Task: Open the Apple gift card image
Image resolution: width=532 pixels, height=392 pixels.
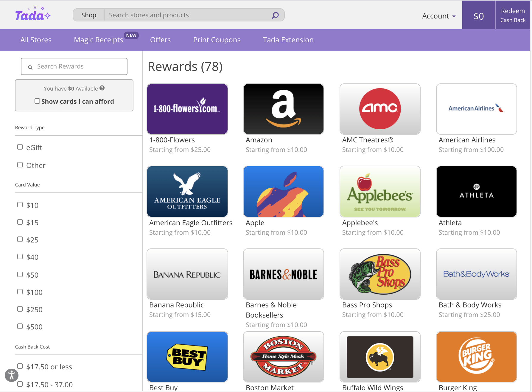Action: click(284, 192)
